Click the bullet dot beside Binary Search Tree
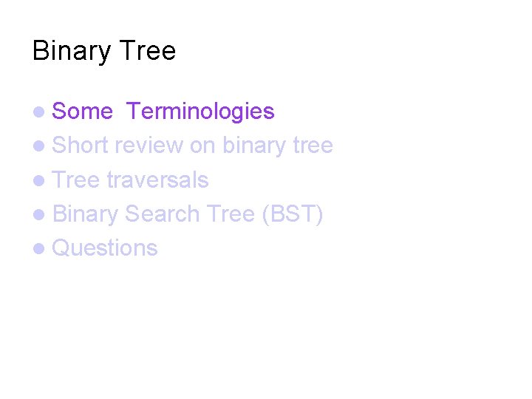The height and width of the screenshot is (399, 532). [39, 214]
